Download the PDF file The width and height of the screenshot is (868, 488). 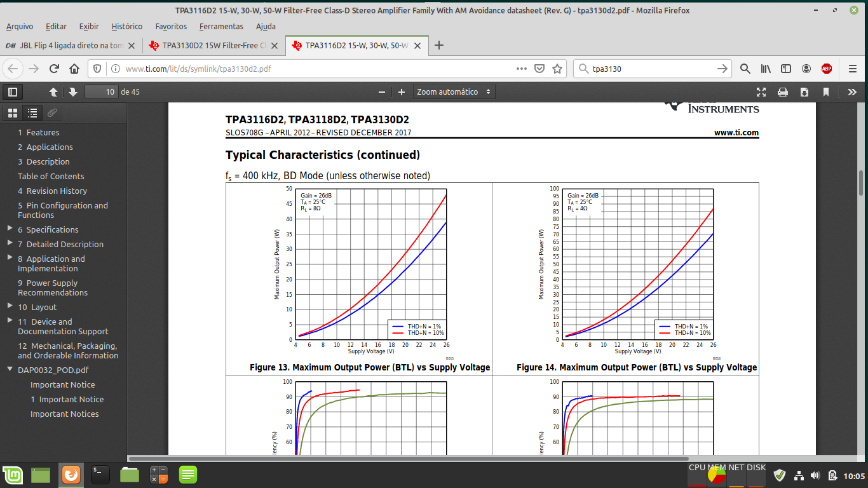click(x=804, y=92)
